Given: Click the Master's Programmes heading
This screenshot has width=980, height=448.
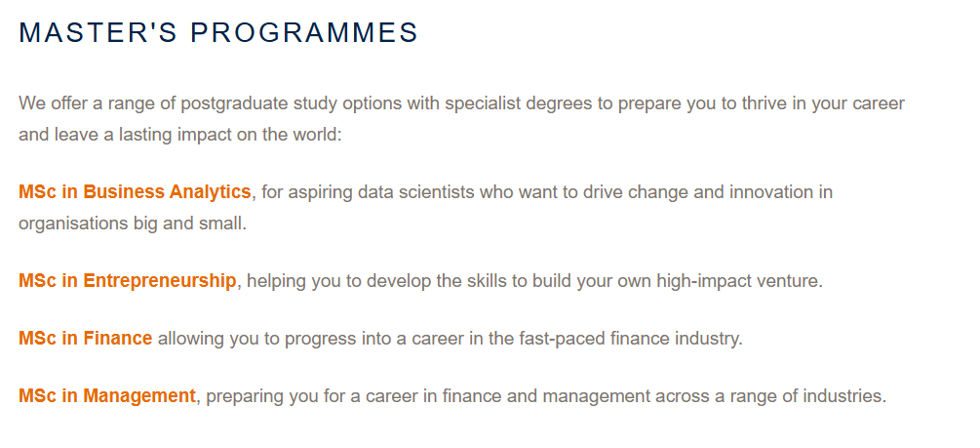Looking at the screenshot, I should [x=218, y=32].
